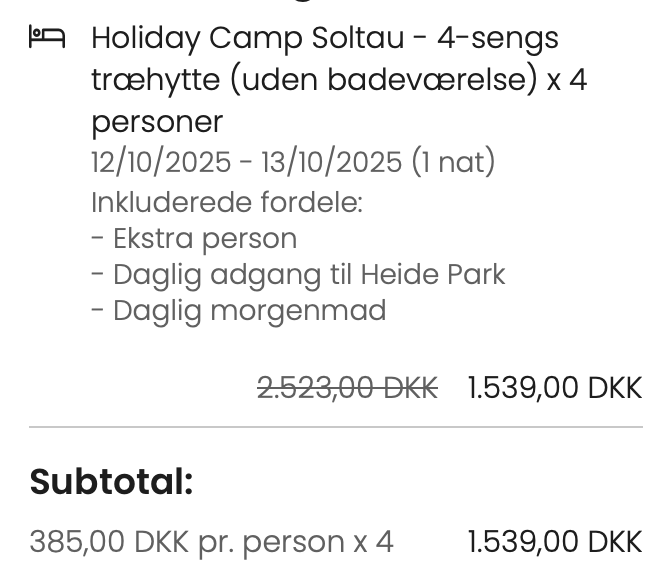Click the subtotal amount 1.539,00 DKK

[555, 542]
